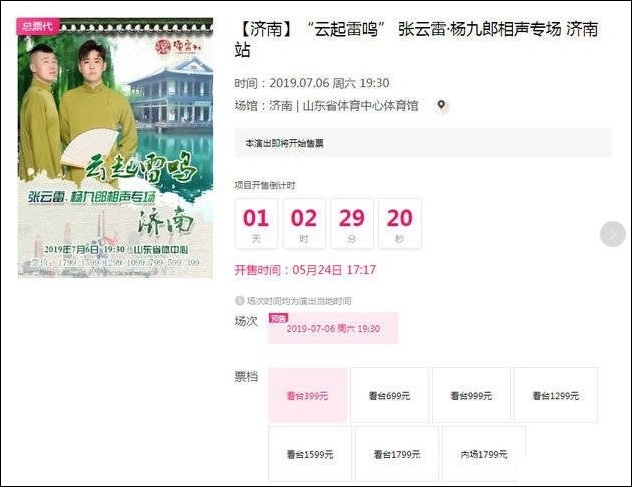Click the venue name 山东省体育中心体育馆

(x=360, y=106)
